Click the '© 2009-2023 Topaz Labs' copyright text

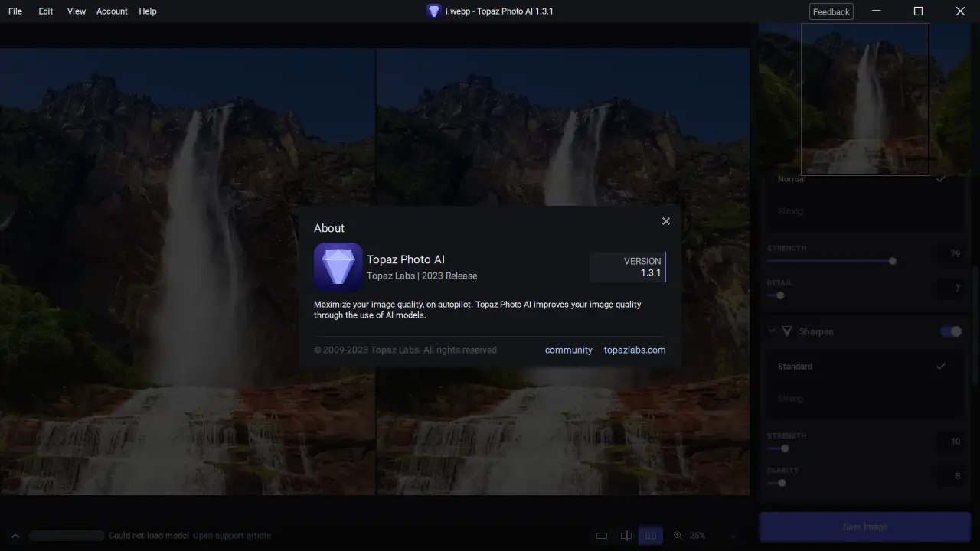pos(405,350)
